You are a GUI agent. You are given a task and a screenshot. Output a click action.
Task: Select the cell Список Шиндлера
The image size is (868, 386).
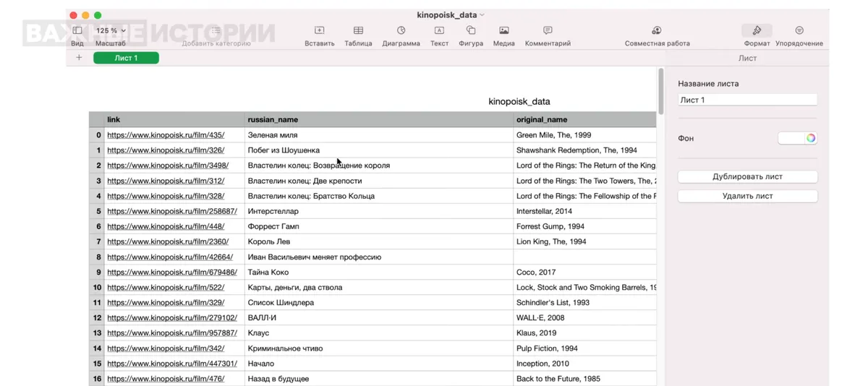379,303
